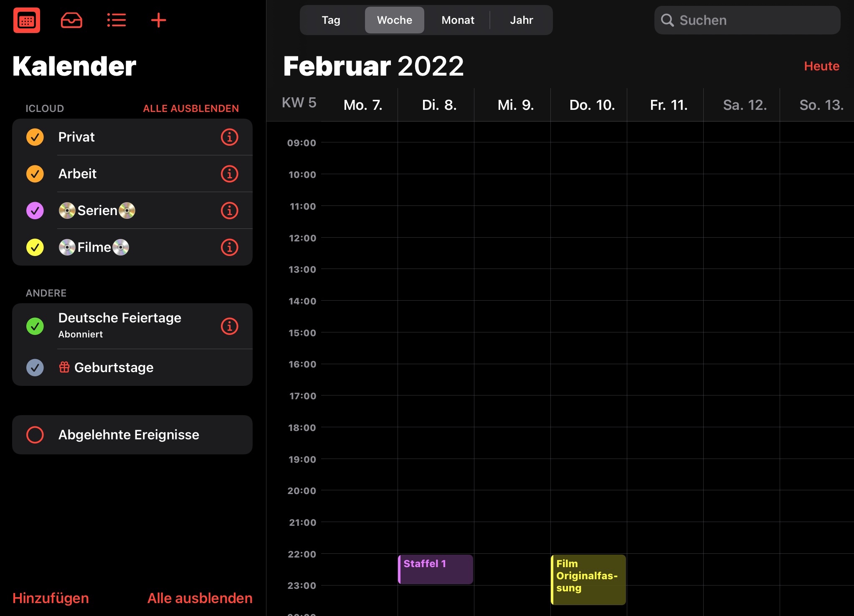
Task: Click Hinzufügen to add calendar
Action: (51, 598)
